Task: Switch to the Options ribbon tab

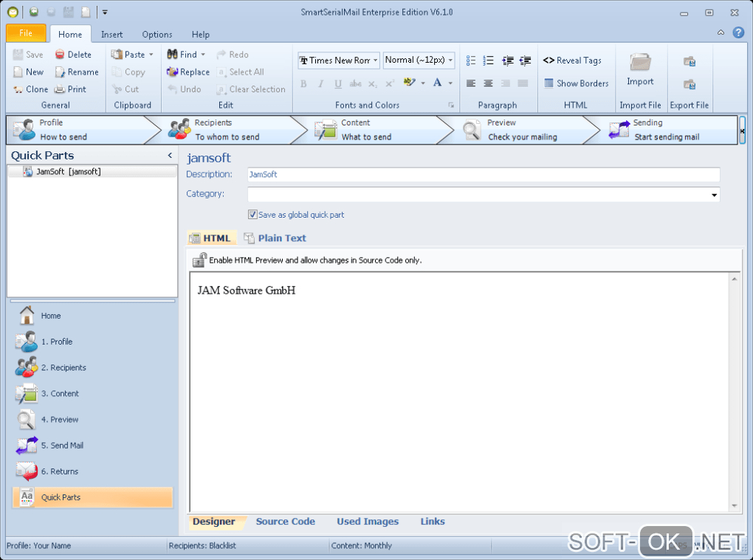Action: tap(157, 35)
